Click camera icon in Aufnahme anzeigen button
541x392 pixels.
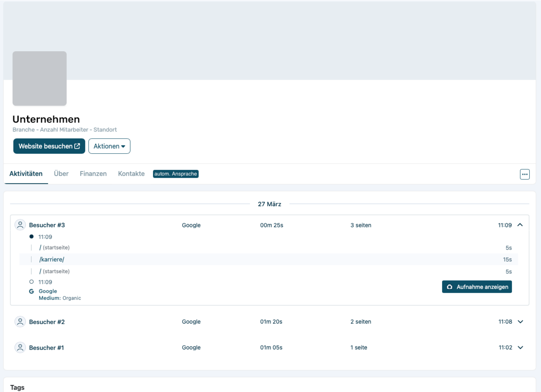(x=449, y=287)
